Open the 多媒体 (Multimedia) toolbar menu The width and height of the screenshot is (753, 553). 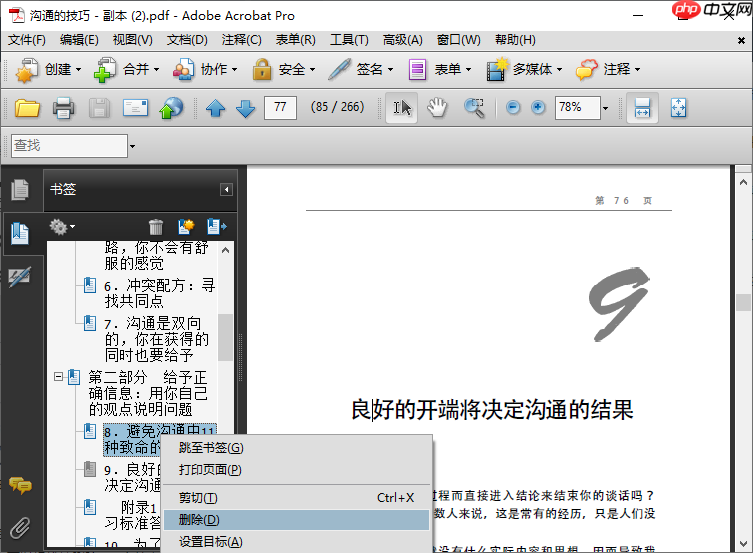click(524, 70)
